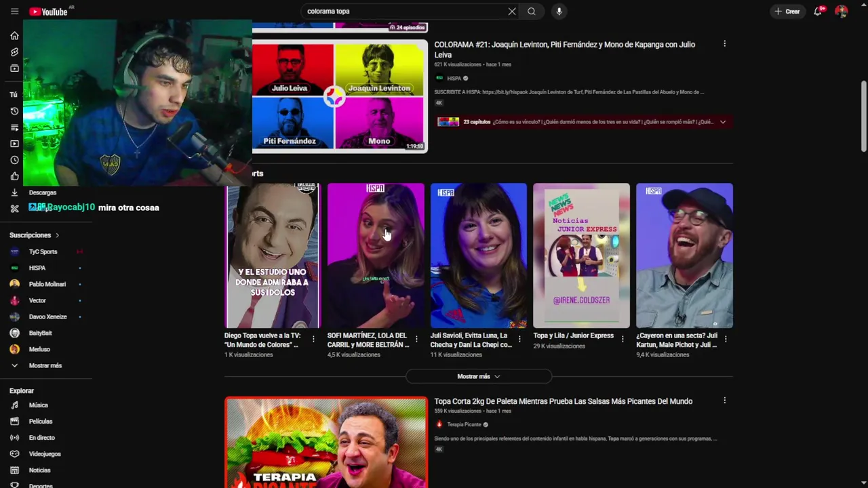Open Terapia Picante channel link
Screen dimensions: 868x488
click(464, 424)
